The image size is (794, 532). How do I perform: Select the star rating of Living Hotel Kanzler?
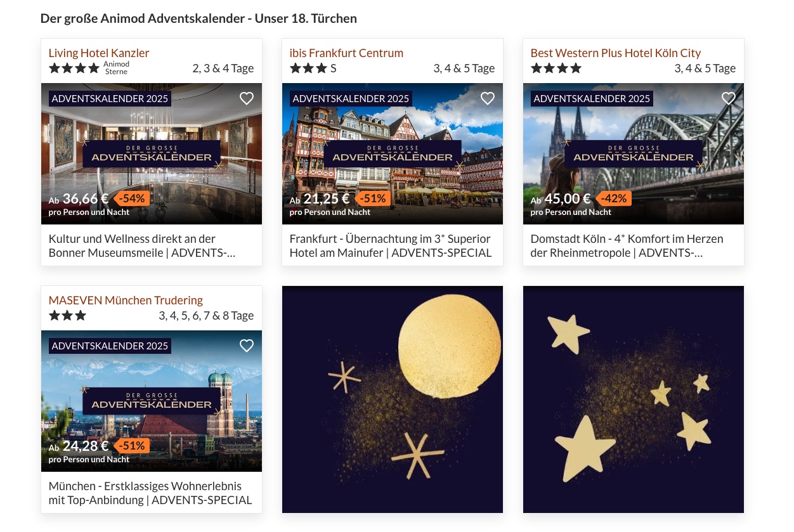click(x=74, y=68)
